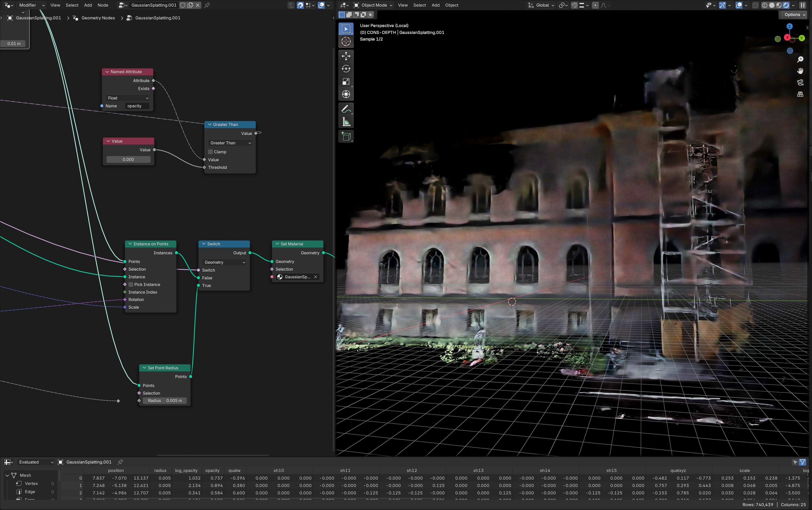The image size is (812, 510).
Task: Pin the GaussianSplatting.001 node tree
Action: click(x=207, y=5)
